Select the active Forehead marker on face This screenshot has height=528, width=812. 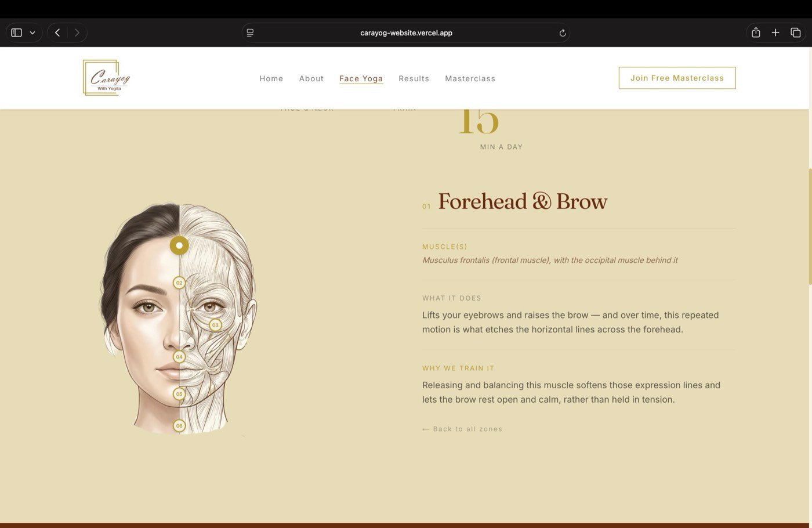click(179, 245)
